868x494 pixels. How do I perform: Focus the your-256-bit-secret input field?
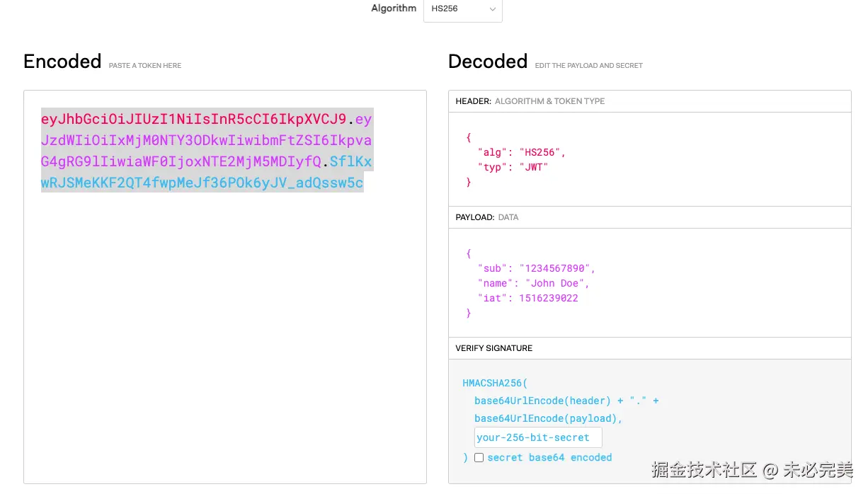click(x=537, y=437)
